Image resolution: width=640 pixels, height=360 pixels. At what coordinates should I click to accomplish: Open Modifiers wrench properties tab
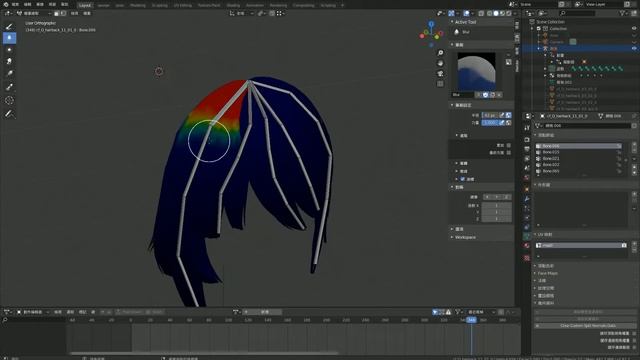[x=527, y=199]
